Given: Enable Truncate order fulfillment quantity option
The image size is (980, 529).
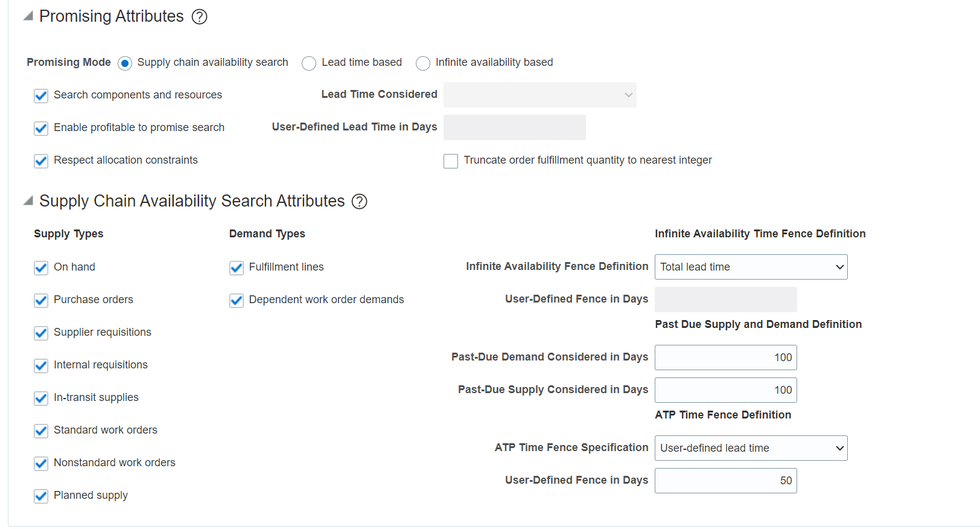Looking at the screenshot, I should click(451, 161).
